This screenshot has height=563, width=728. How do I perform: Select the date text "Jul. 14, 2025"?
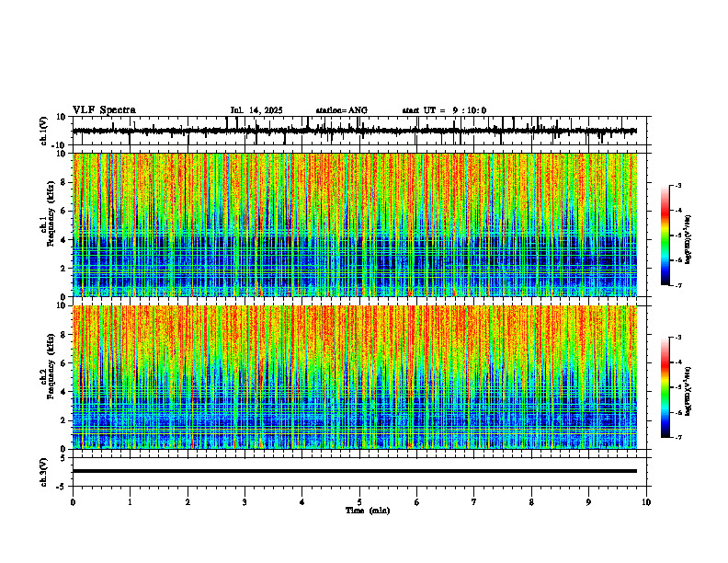tap(256, 110)
